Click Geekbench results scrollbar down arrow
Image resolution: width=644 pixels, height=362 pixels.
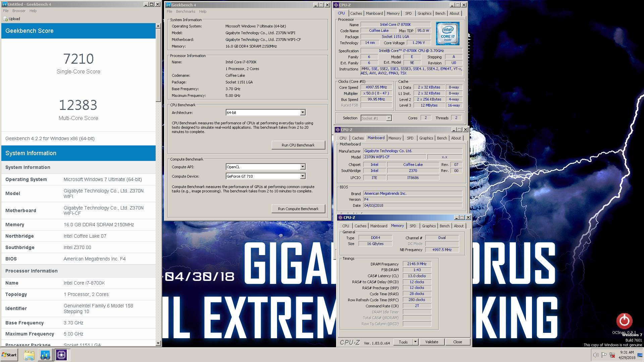click(x=158, y=343)
